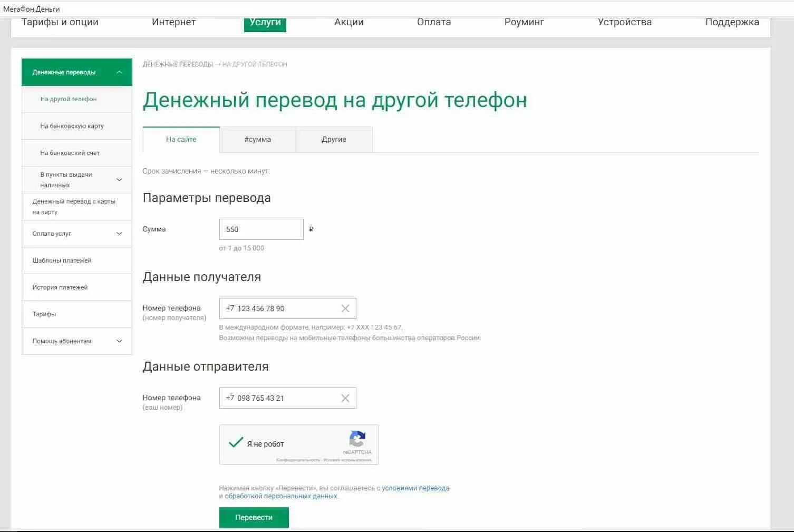Switch to the 'На сайте' tab

tap(181, 140)
